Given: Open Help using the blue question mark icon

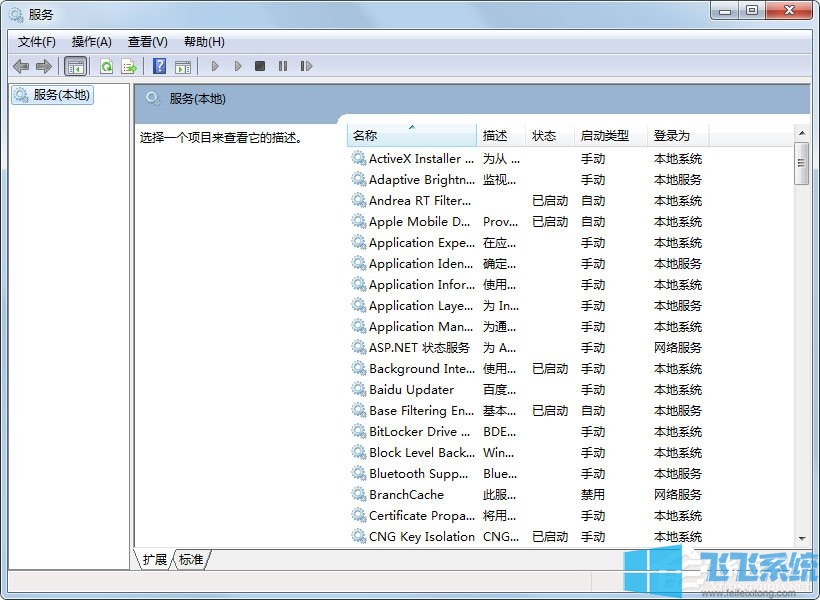Looking at the screenshot, I should [159, 66].
